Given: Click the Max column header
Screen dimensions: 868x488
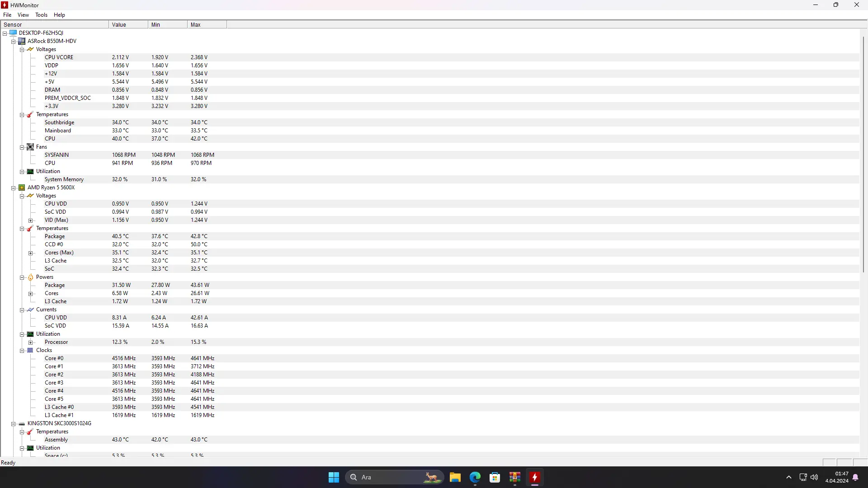Looking at the screenshot, I should (207, 25).
